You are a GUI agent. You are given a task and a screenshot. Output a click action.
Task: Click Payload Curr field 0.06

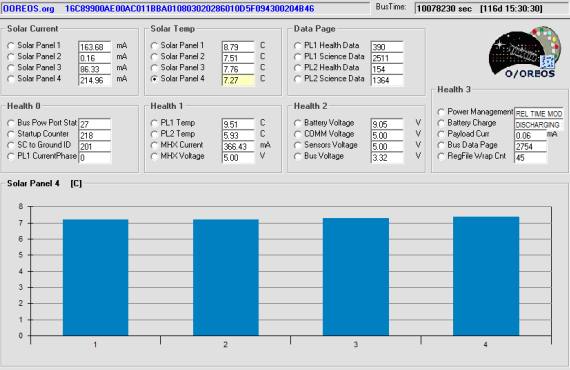(530, 135)
